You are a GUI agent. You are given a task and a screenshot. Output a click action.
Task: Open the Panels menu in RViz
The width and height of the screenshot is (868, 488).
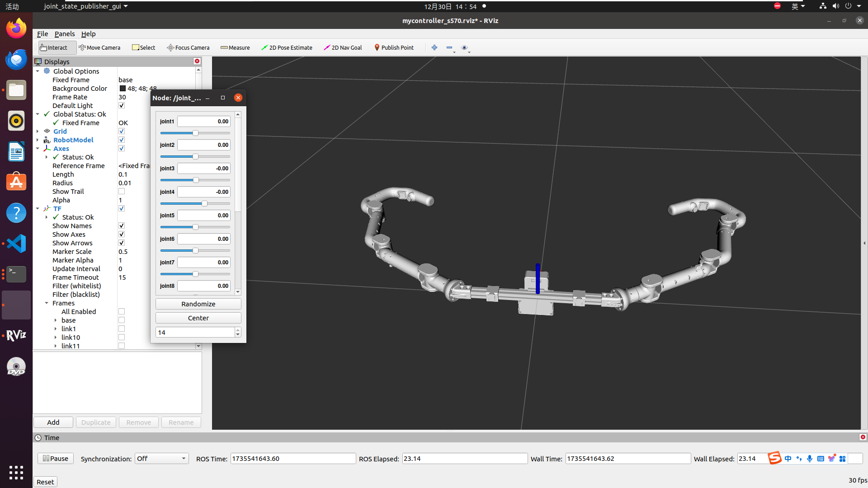[64, 33]
